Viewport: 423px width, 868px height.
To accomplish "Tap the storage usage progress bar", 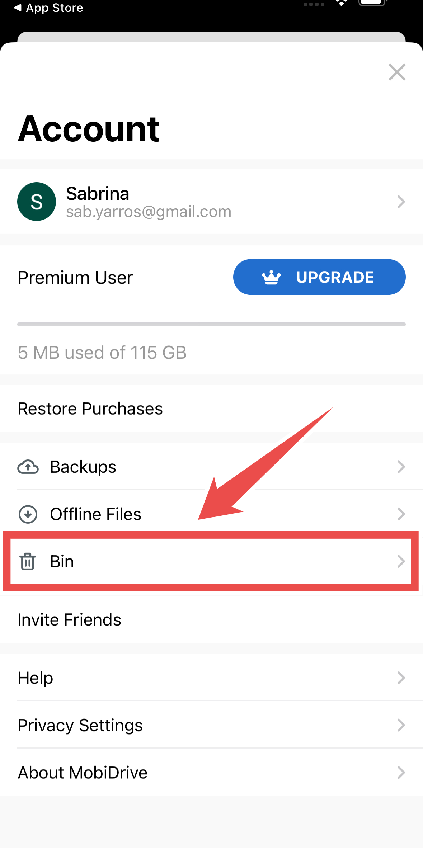I will (211, 324).
